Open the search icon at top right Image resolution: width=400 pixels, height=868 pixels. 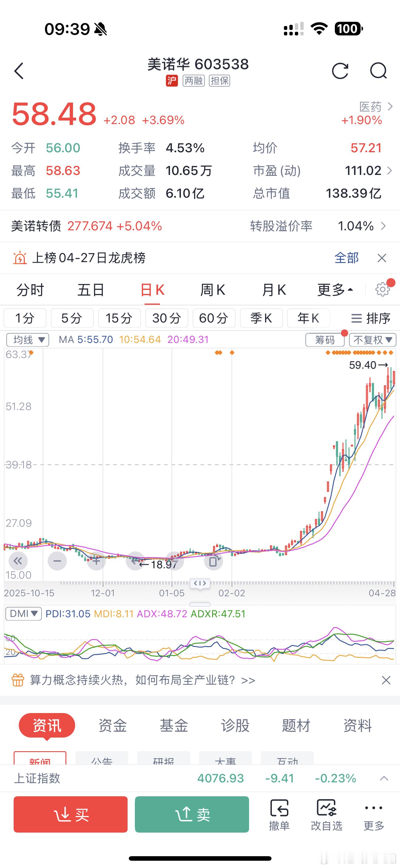click(x=378, y=71)
